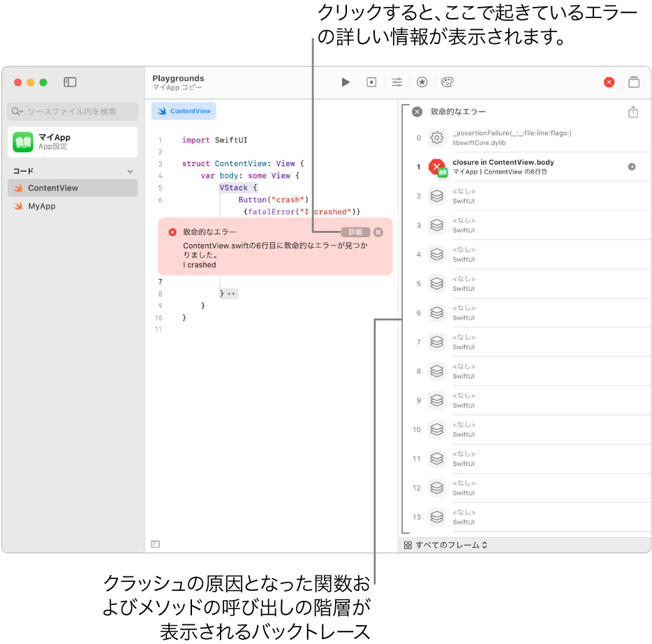
Task: Collapse the コード section chevron
Action: (x=130, y=171)
